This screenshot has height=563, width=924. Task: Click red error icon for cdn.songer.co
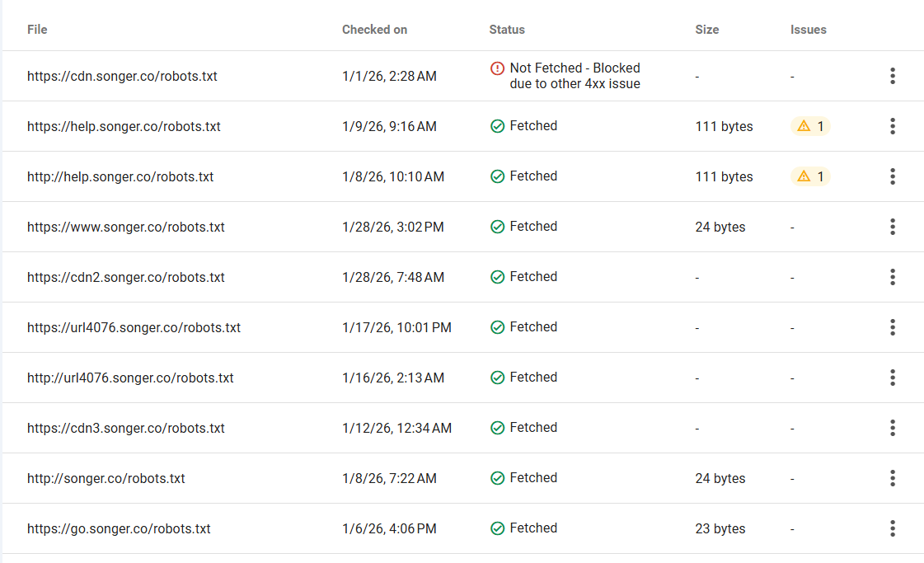[x=497, y=68]
